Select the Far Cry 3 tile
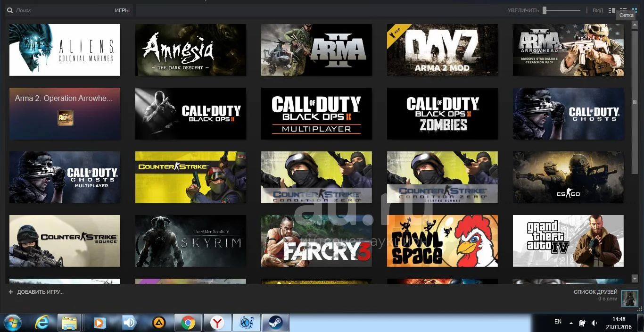This screenshot has width=644, height=332. 316,241
